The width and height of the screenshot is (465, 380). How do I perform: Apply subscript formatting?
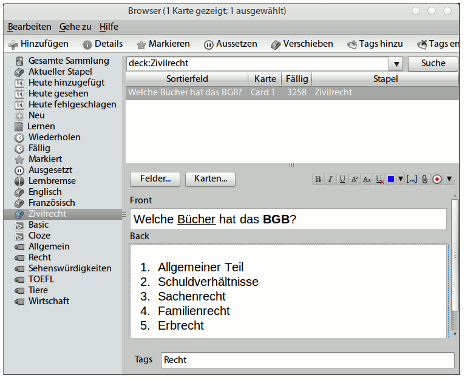pos(367,179)
